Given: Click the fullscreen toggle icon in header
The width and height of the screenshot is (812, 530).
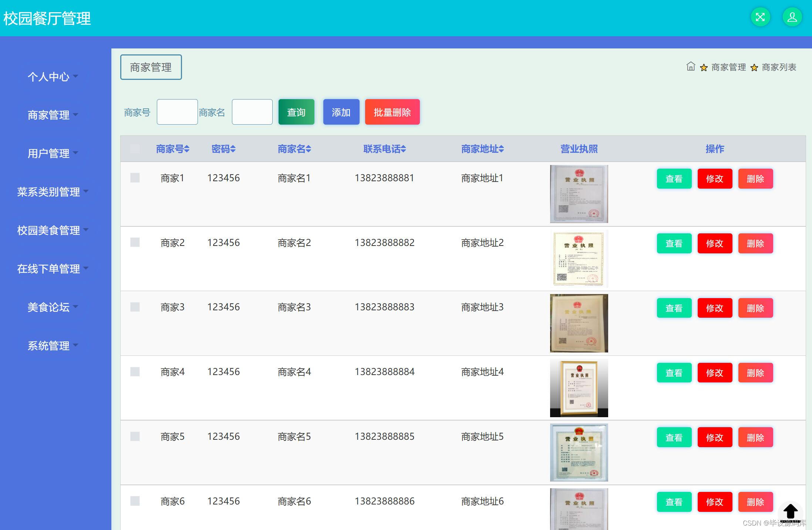Looking at the screenshot, I should pos(760,17).
